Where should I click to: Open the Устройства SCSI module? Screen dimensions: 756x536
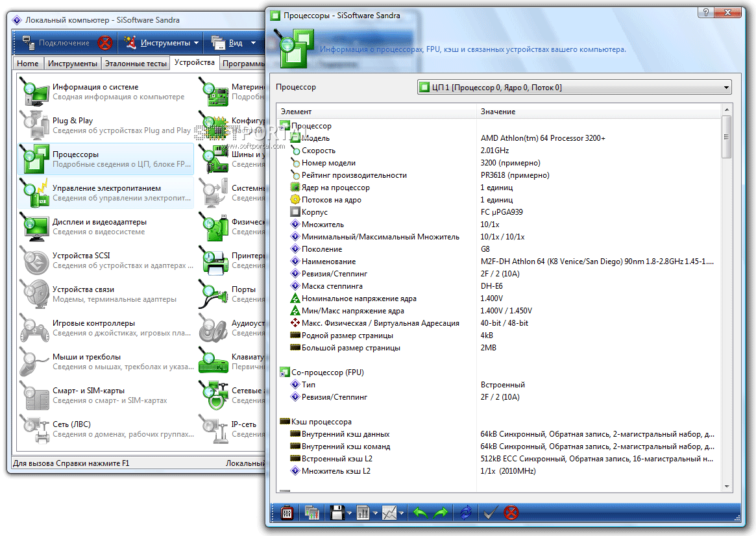point(106,260)
